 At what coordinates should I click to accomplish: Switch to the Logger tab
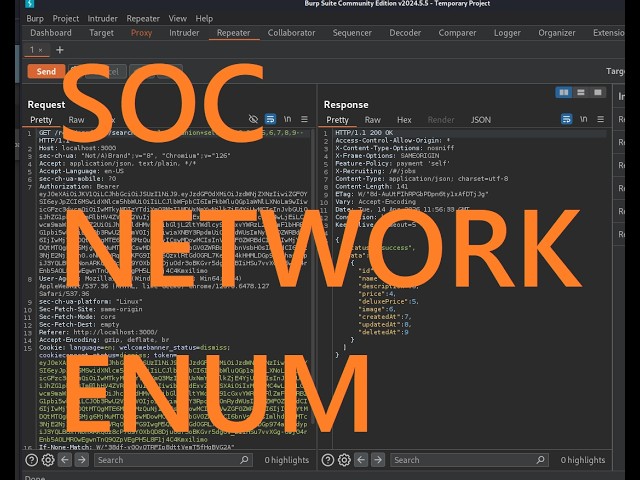(x=507, y=33)
